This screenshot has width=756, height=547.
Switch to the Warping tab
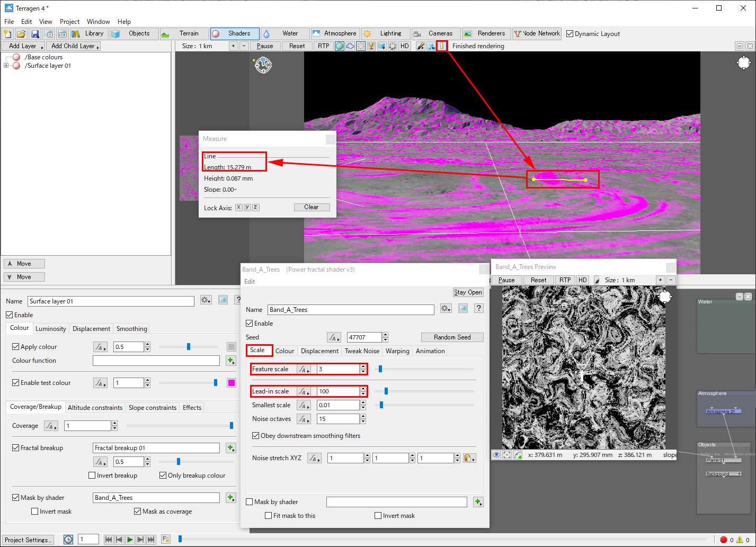[x=397, y=351]
